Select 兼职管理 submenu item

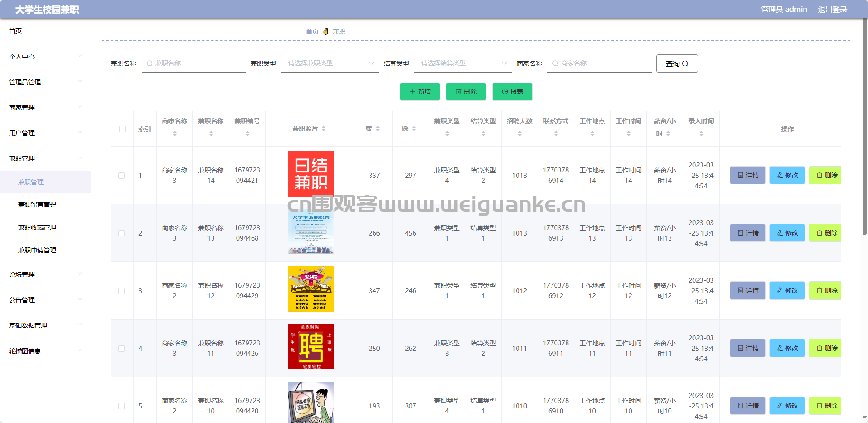(x=45, y=182)
